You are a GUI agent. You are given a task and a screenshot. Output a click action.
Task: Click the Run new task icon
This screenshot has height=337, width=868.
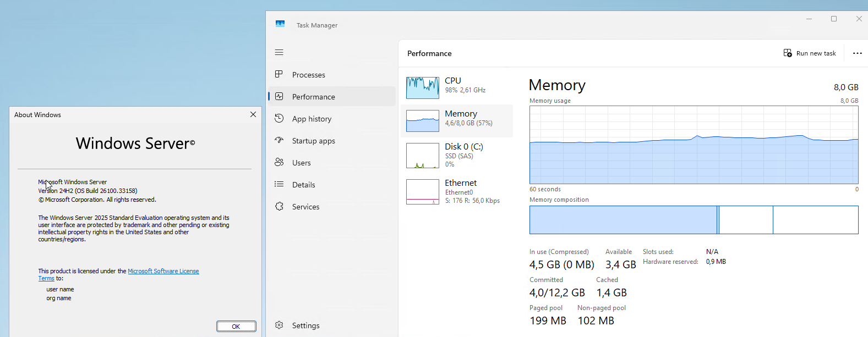788,53
